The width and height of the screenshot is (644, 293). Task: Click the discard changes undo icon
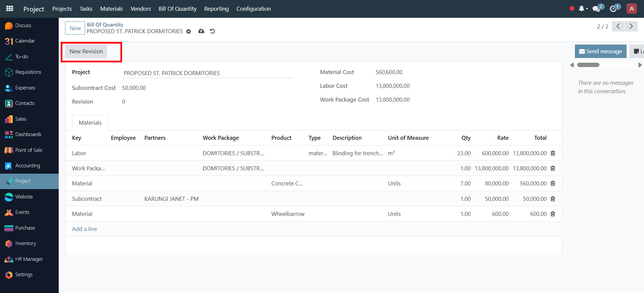pyautogui.click(x=212, y=31)
